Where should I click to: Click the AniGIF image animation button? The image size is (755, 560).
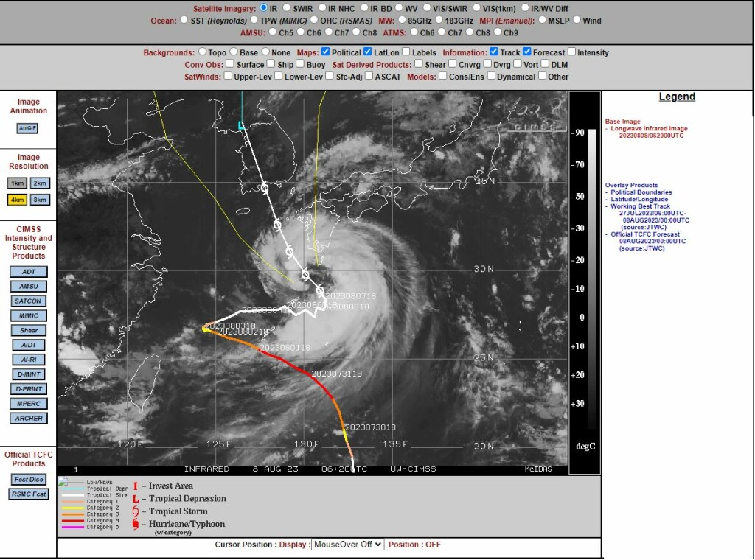pyautogui.click(x=28, y=128)
